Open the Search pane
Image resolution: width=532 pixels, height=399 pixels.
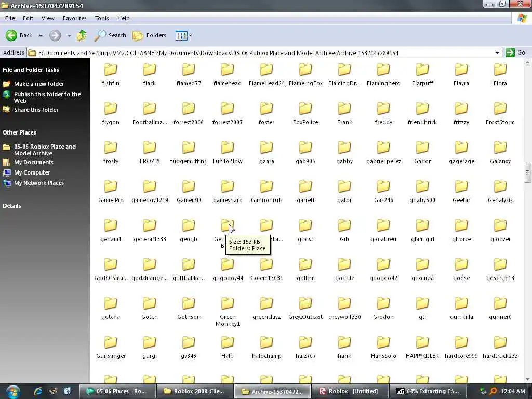pyautogui.click(x=110, y=35)
